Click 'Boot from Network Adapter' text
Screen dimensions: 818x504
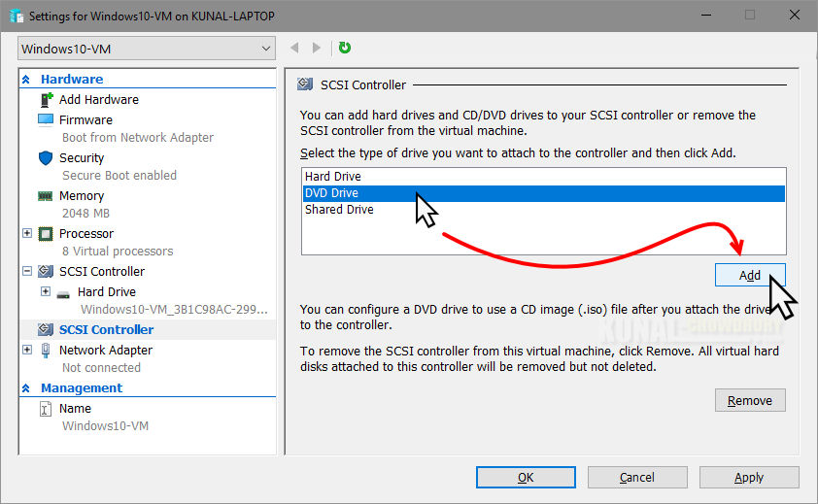[138, 138]
